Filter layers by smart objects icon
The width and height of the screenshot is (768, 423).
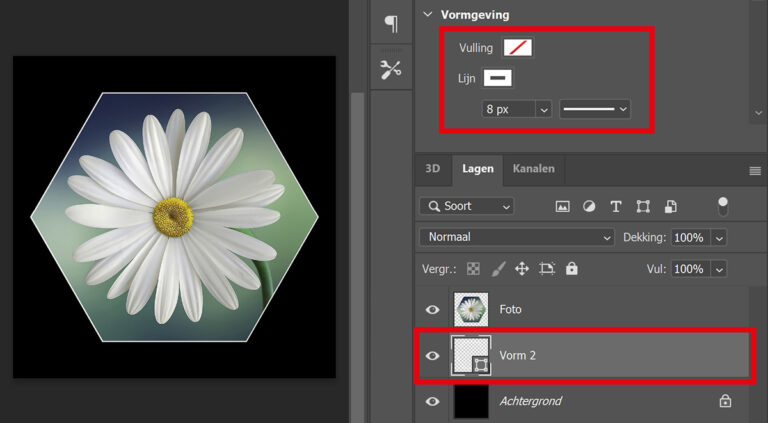670,206
